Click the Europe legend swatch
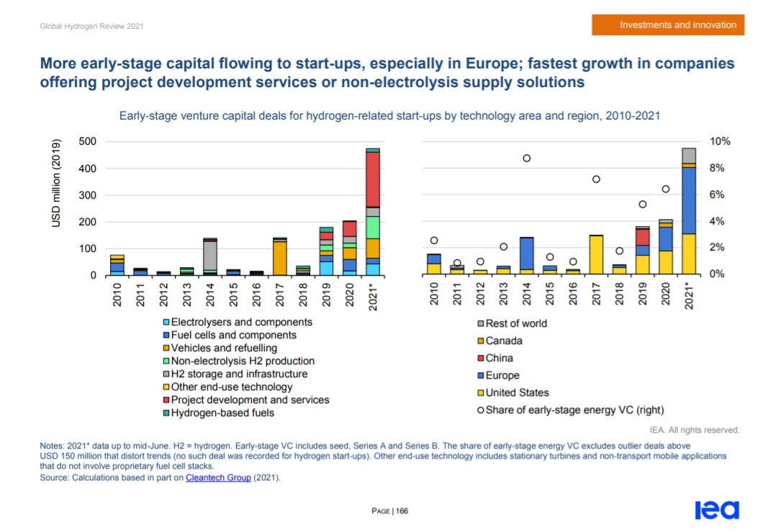Viewport: 765px width, 532px height. [480, 376]
